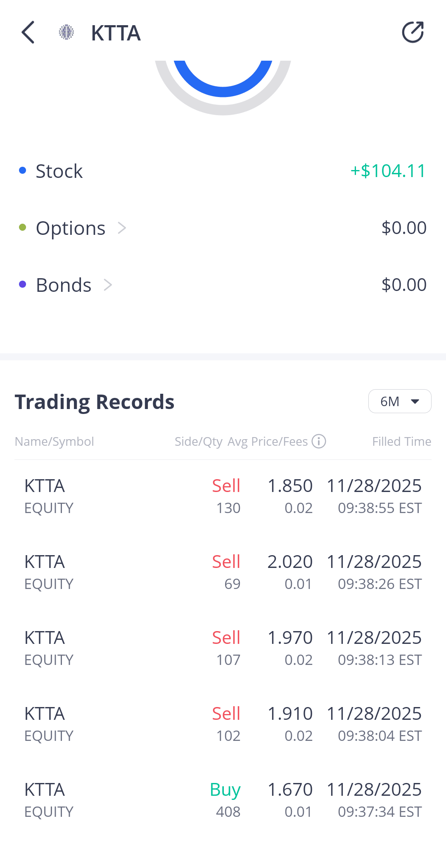This screenshot has width=446, height=868.
Task: Tap the back arrow icon
Action: pyautogui.click(x=28, y=32)
